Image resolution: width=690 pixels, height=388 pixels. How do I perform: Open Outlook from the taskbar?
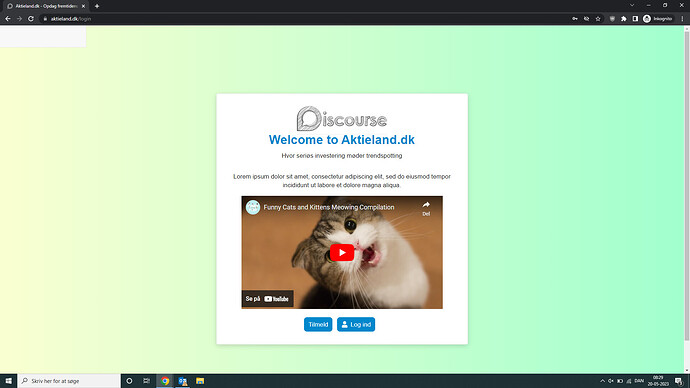[x=183, y=381]
